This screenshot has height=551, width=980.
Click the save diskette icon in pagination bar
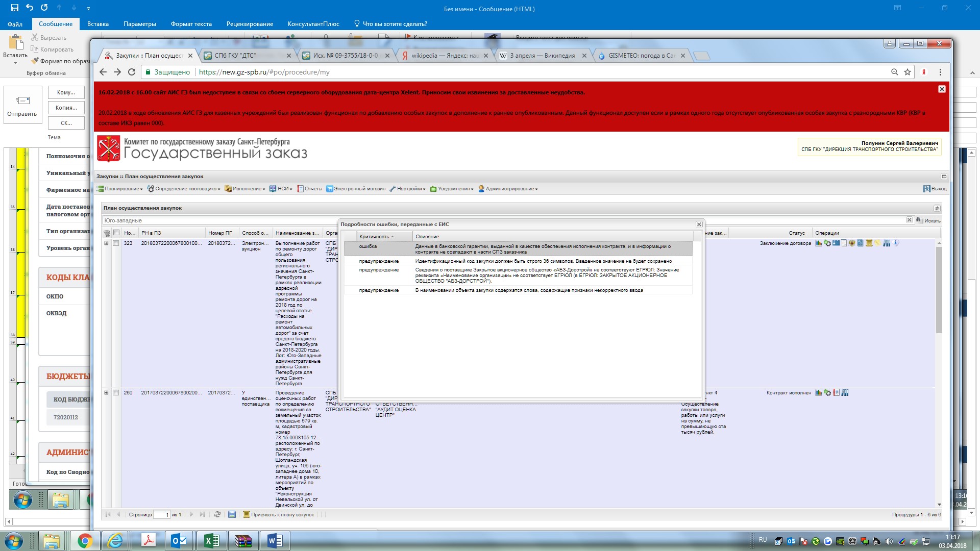(x=232, y=514)
